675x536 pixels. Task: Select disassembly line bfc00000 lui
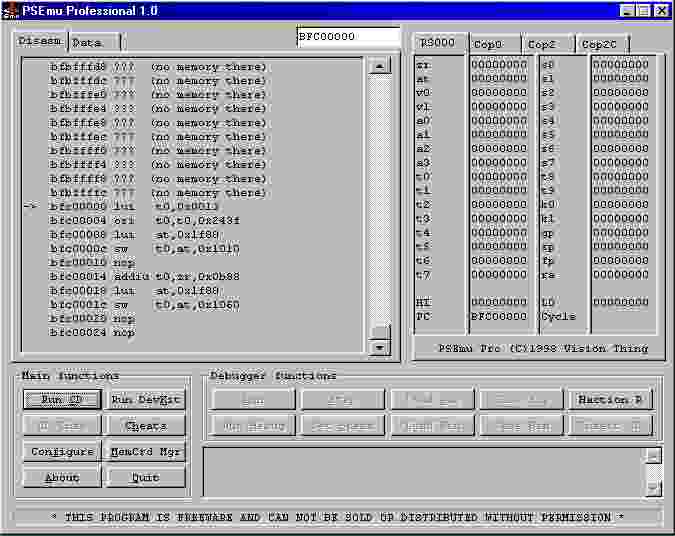[134, 207]
